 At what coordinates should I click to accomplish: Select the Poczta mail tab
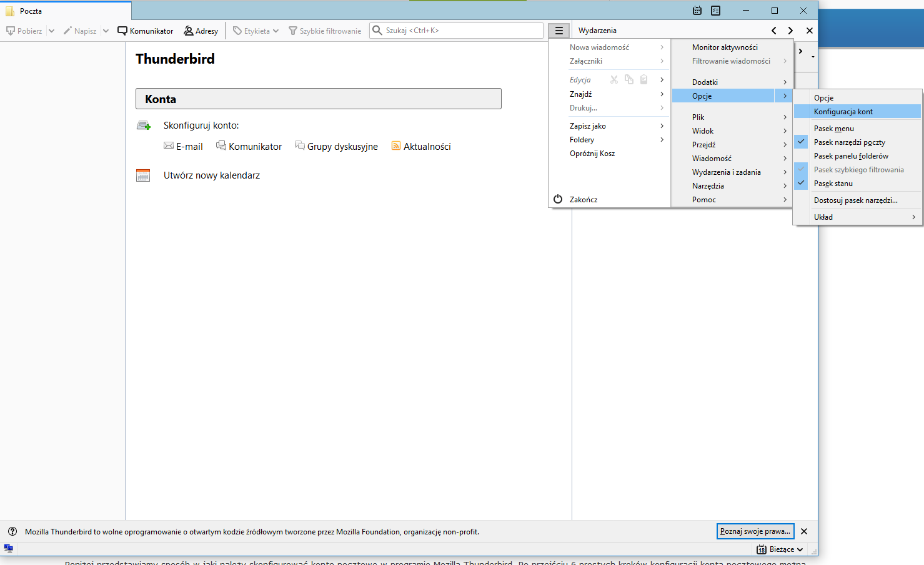(x=66, y=11)
